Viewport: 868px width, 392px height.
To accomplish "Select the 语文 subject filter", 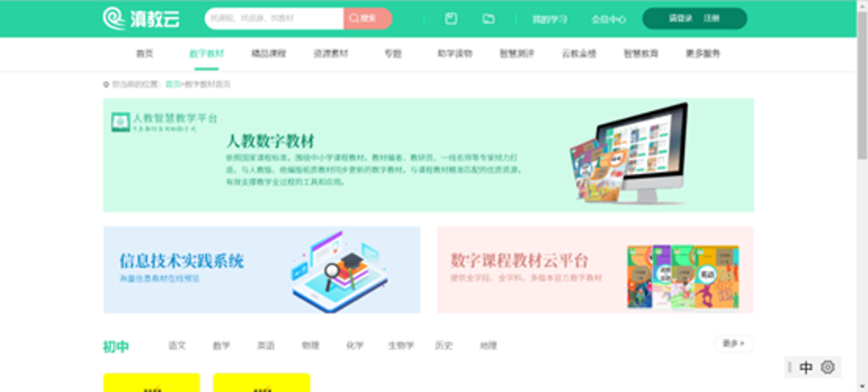I will [x=177, y=345].
